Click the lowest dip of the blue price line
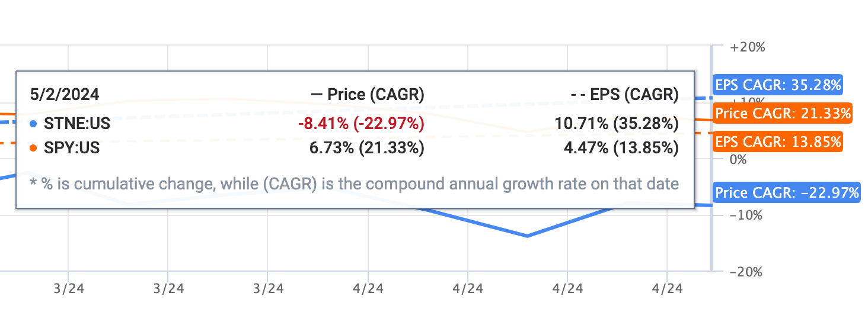This screenshot has height=309, width=868. (526, 236)
